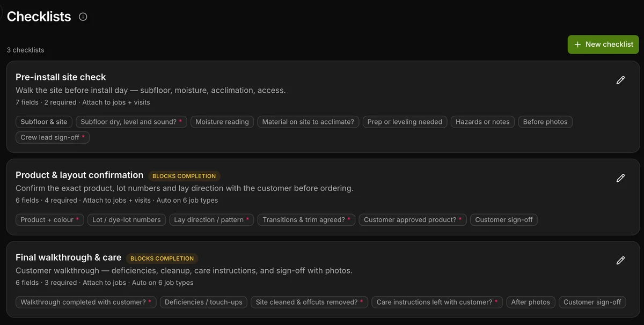
Task: Select the Product + colour chip
Action: [x=50, y=220]
